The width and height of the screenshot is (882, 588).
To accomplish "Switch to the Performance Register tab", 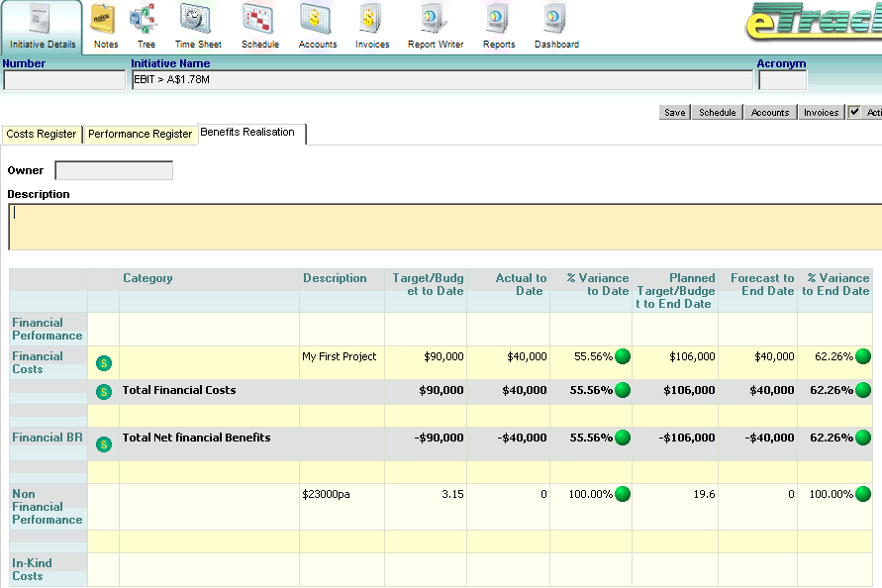I will [140, 135].
